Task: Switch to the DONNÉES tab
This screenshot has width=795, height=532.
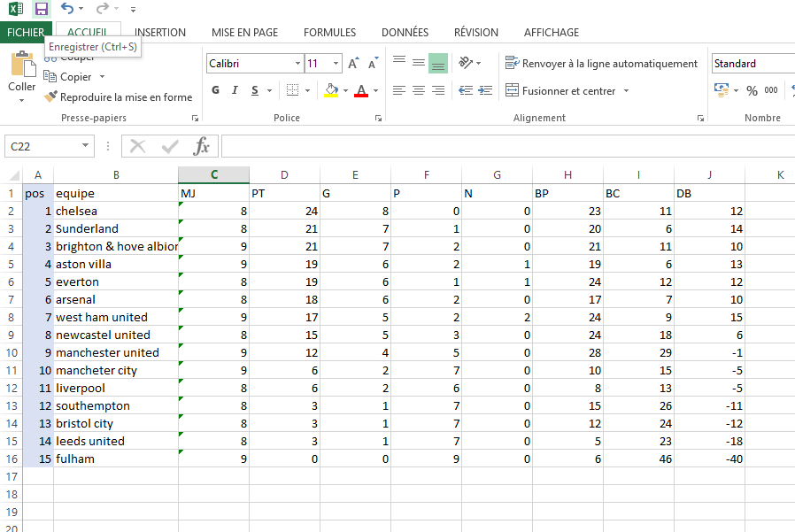Action: point(405,33)
